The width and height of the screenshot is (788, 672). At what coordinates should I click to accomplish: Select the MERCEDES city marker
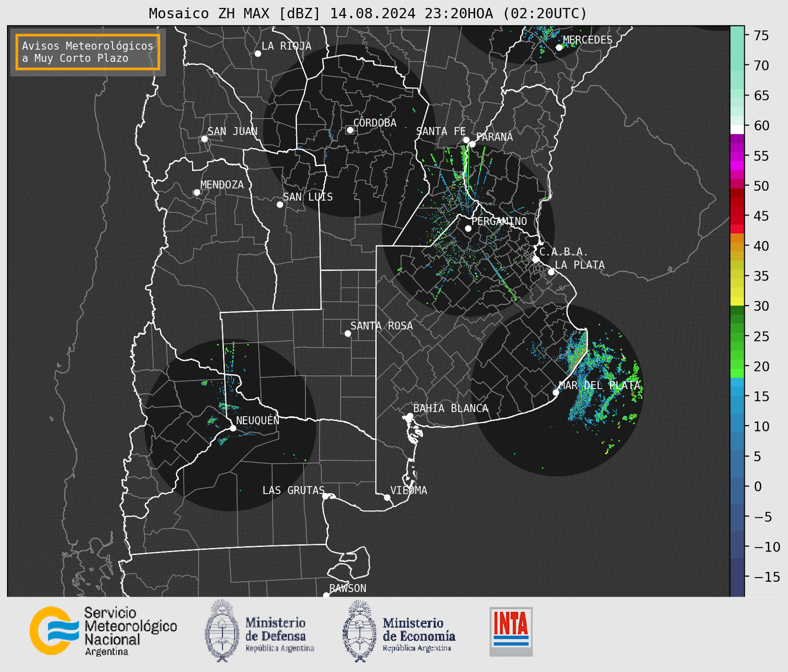[x=559, y=47]
